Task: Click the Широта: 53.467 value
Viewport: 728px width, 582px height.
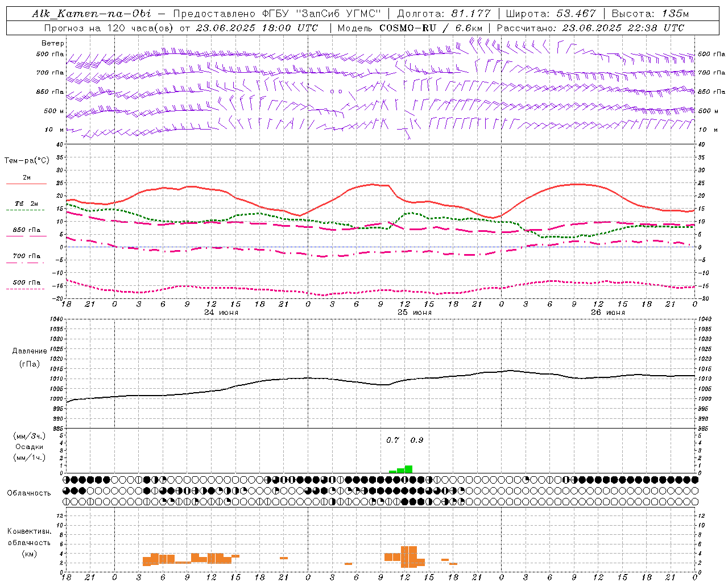Action: click(551, 14)
